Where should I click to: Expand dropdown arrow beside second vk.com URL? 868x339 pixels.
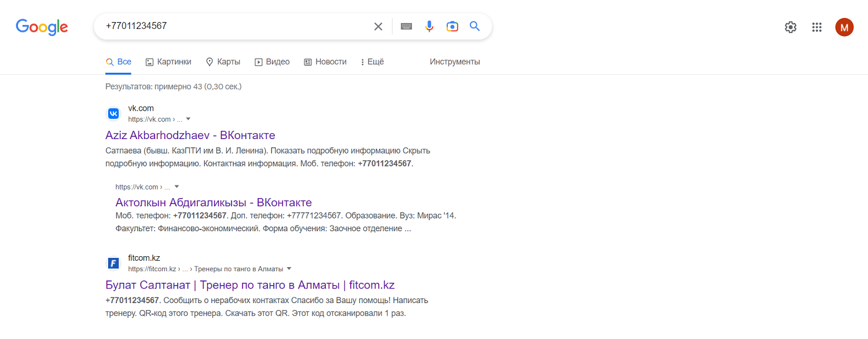pyautogui.click(x=176, y=187)
